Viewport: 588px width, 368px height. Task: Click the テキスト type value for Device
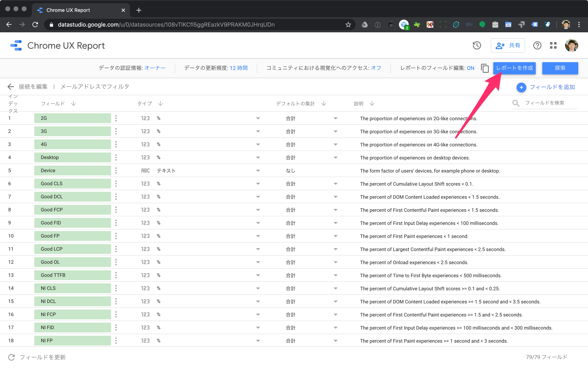coord(166,171)
